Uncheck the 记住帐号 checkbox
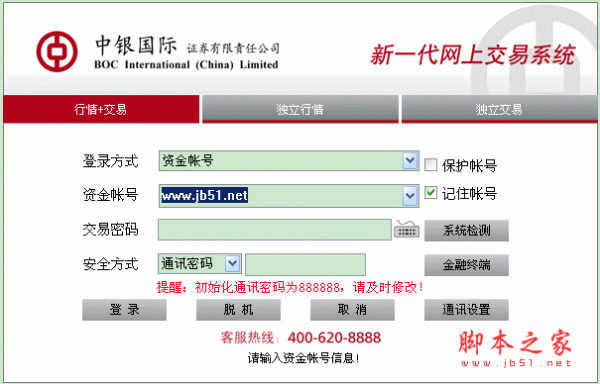Screen dimensions: 600x384 [430, 192]
